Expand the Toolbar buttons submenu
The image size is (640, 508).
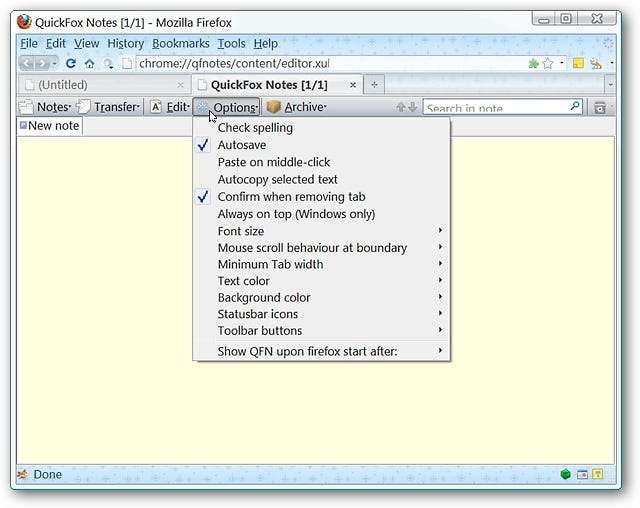[x=322, y=331]
